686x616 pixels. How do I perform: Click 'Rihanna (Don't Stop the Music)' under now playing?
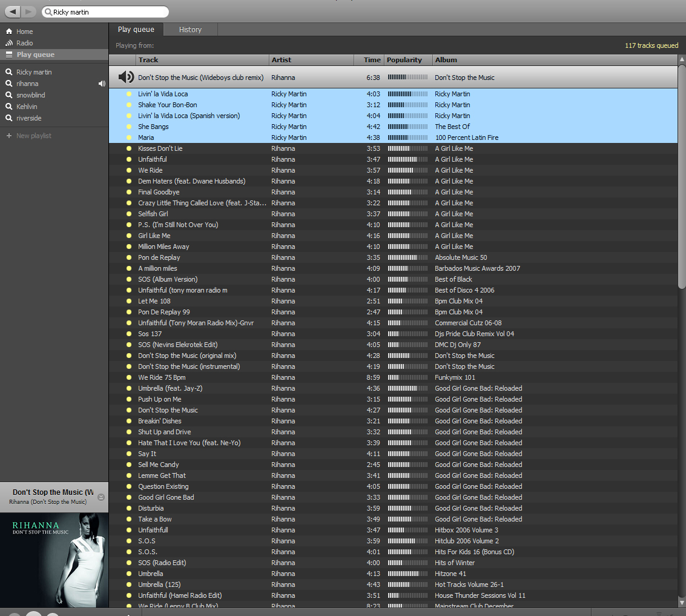tap(48, 502)
